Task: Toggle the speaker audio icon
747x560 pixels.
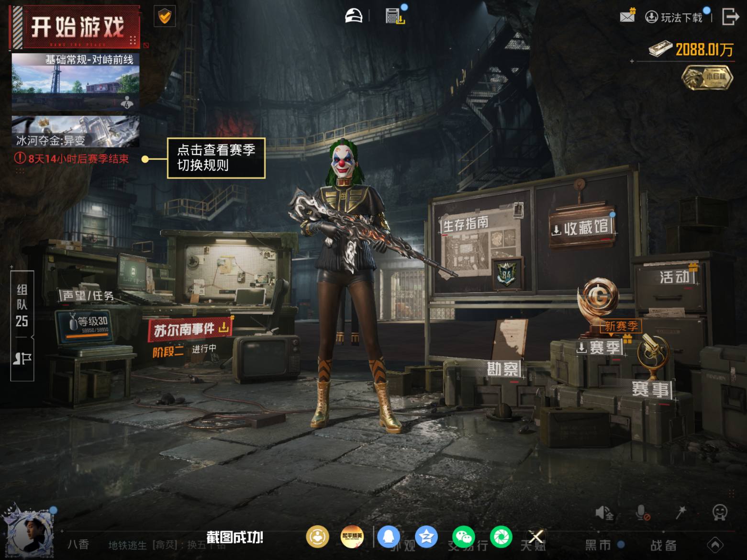Action: click(x=604, y=513)
